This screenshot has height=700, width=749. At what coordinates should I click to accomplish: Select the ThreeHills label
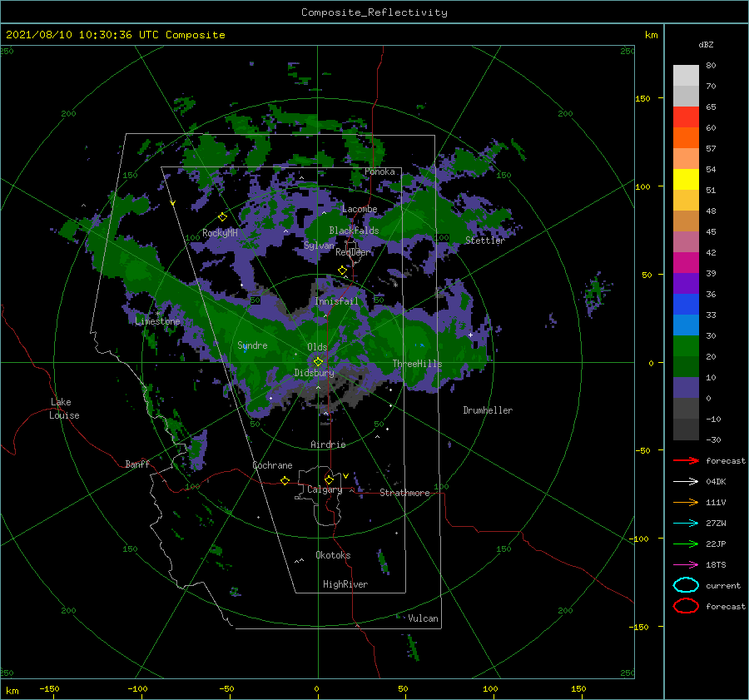point(417,364)
